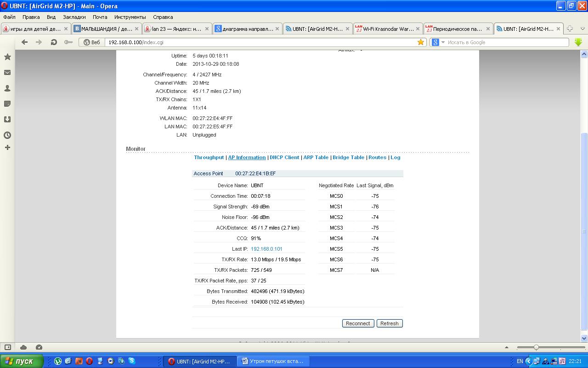
Task: Open the Bridge Table link
Action: click(348, 157)
